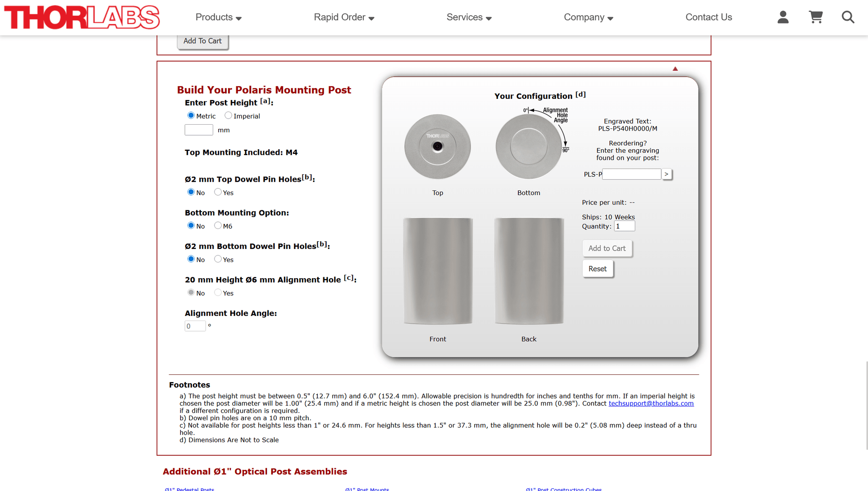Click the Reset button

click(x=598, y=269)
